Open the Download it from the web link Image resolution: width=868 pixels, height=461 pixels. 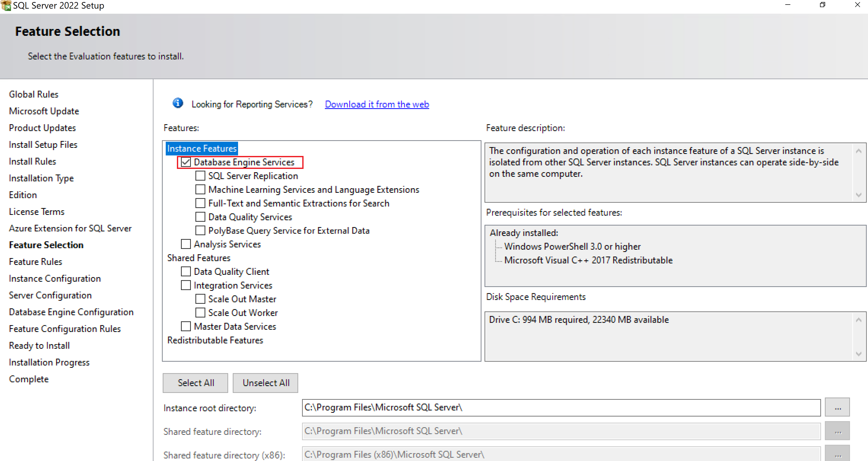tap(377, 104)
